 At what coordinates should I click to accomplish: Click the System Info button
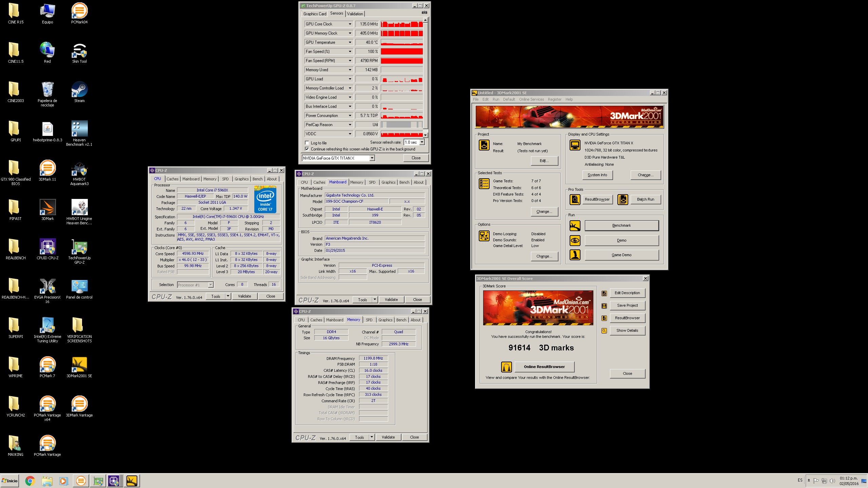[597, 175]
